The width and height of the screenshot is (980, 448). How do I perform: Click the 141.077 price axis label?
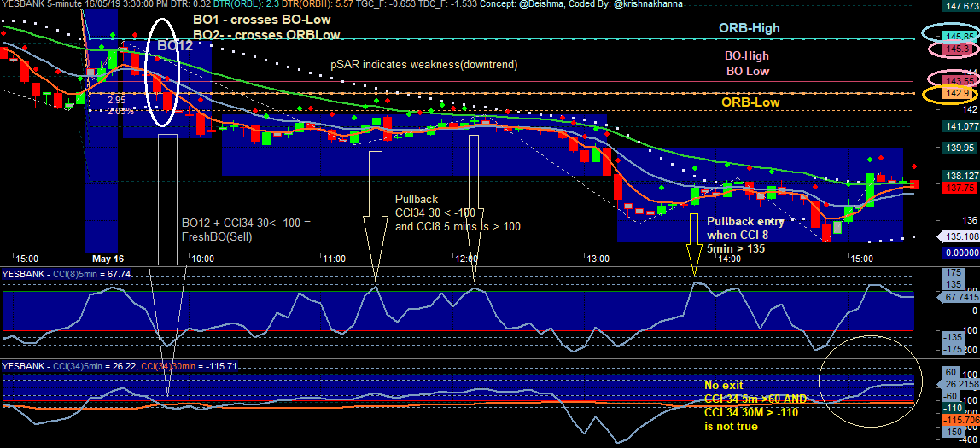(960, 127)
